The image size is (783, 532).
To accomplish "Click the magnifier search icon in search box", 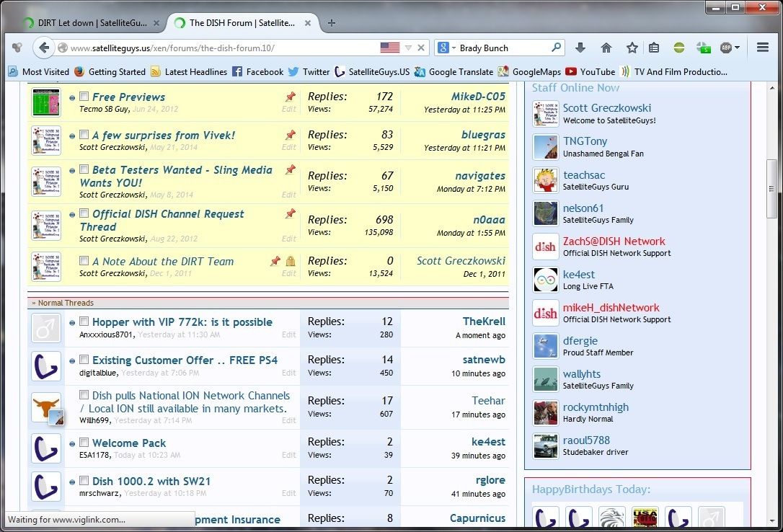I will [x=556, y=48].
